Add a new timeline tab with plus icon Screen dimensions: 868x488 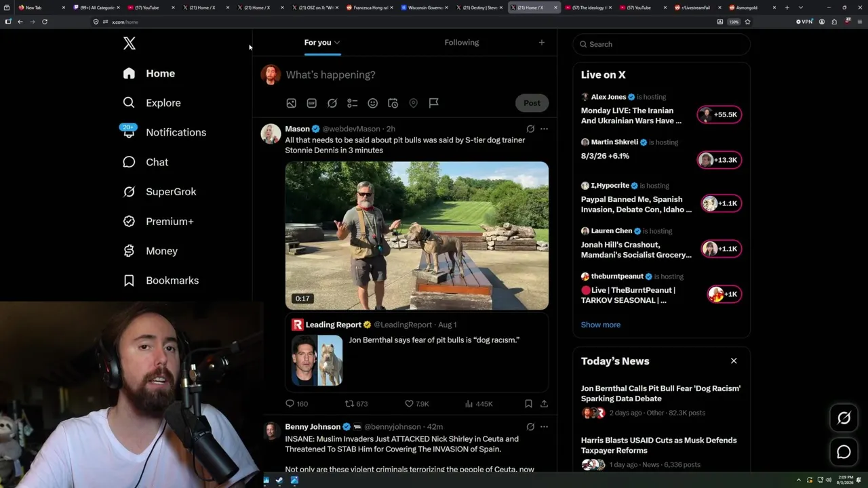point(541,43)
